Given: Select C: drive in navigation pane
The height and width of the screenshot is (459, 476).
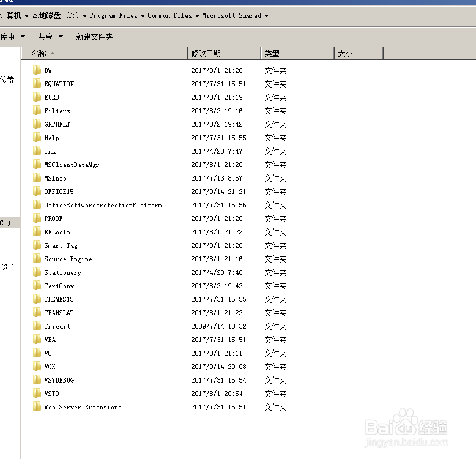Looking at the screenshot, I should click(5, 223).
